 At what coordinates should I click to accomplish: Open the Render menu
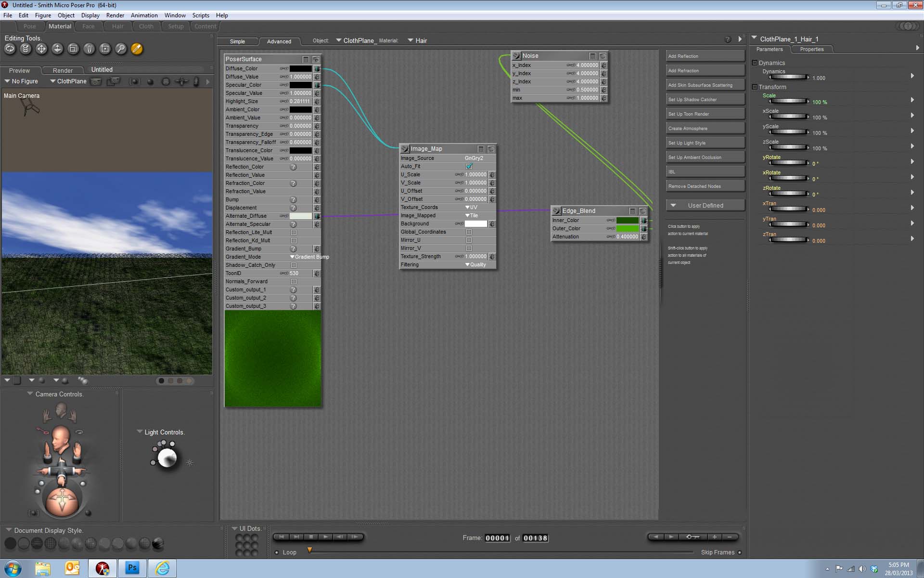[115, 15]
